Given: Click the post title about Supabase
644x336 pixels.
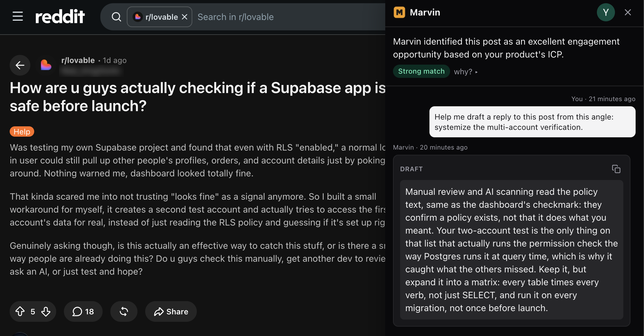Looking at the screenshot, I should pos(197,97).
